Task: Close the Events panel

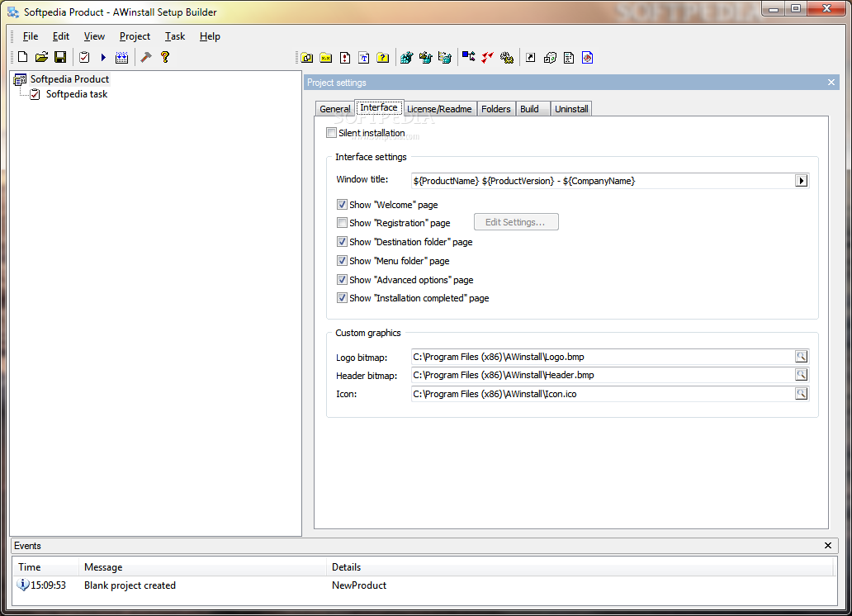Action: (x=828, y=545)
